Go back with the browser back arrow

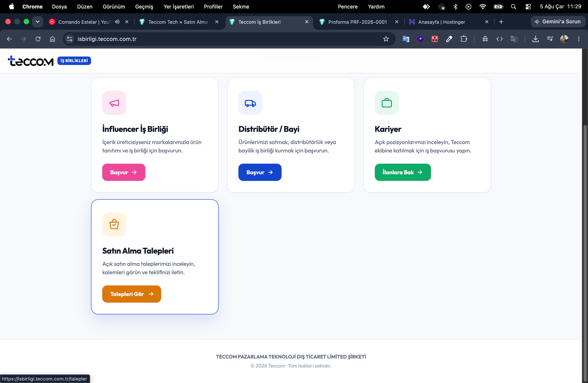[x=9, y=39]
